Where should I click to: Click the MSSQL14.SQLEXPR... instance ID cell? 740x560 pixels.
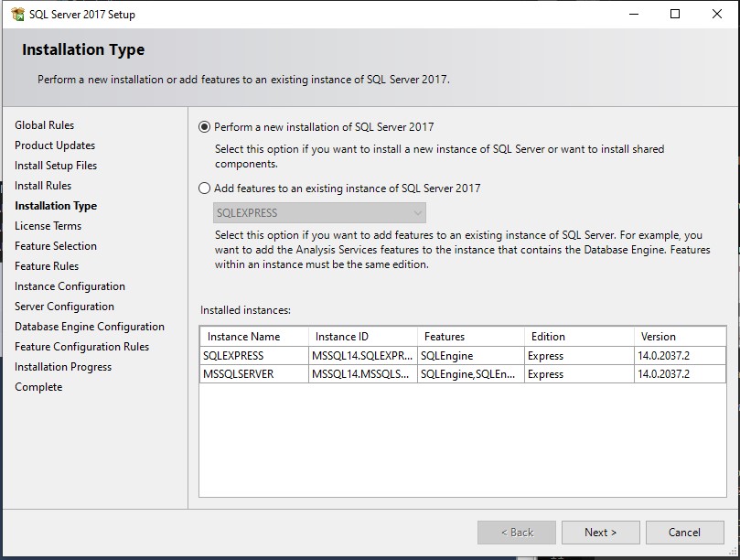tap(363, 356)
